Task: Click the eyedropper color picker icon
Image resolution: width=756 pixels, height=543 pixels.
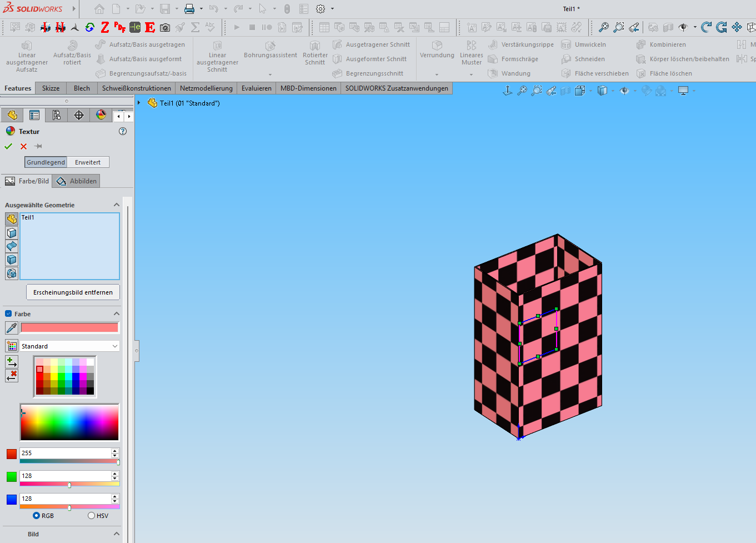Action: (11, 328)
